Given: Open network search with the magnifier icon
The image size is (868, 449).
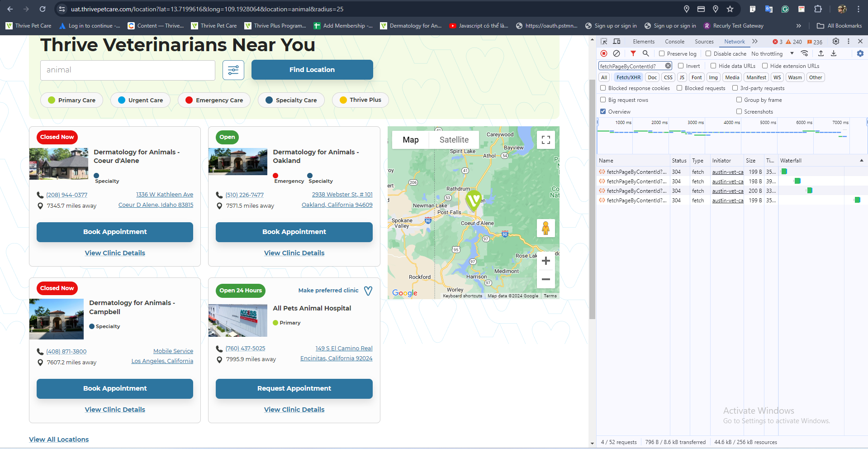Looking at the screenshot, I should click(646, 53).
